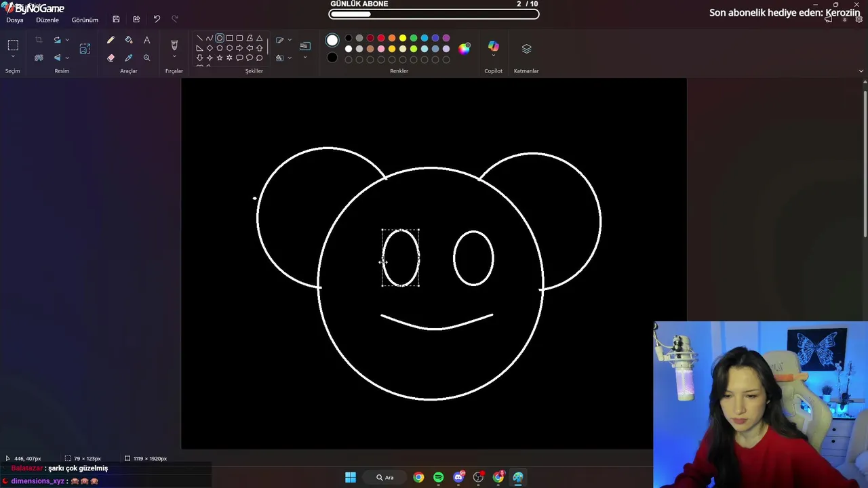868x488 pixels.
Task: Select the Text tool
Action: click(x=146, y=41)
